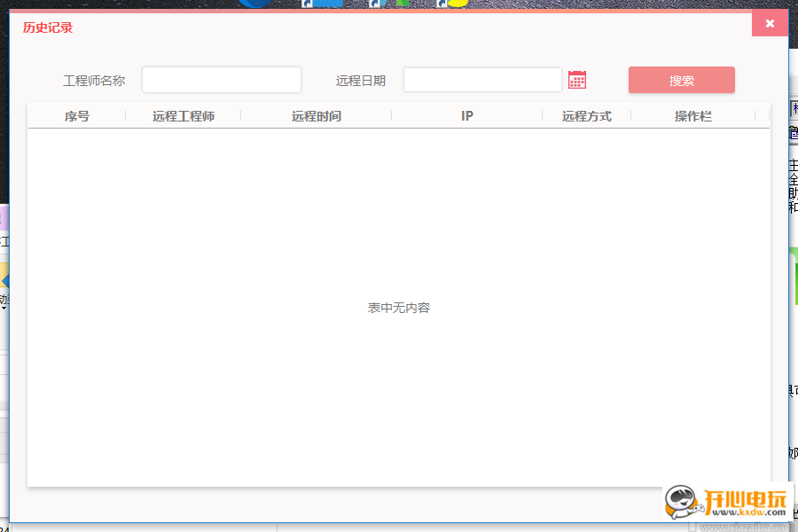
Task: Focus the 远程日期 date input field
Action: [x=482, y=80]
